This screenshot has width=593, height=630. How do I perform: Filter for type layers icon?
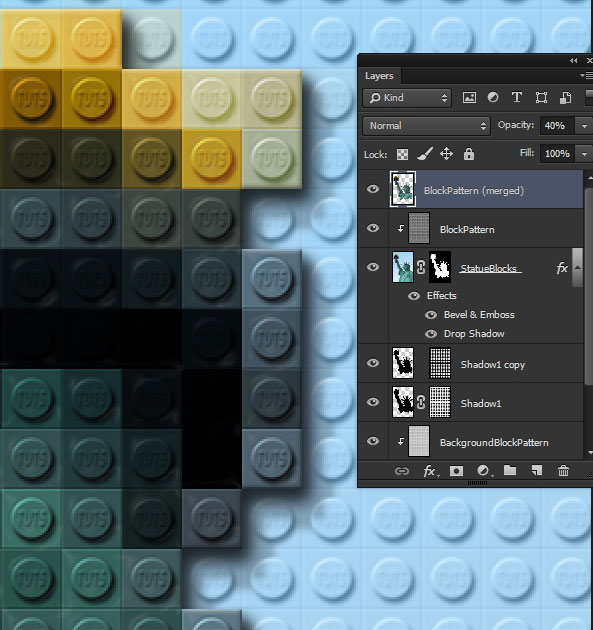(x=517, y=98)
